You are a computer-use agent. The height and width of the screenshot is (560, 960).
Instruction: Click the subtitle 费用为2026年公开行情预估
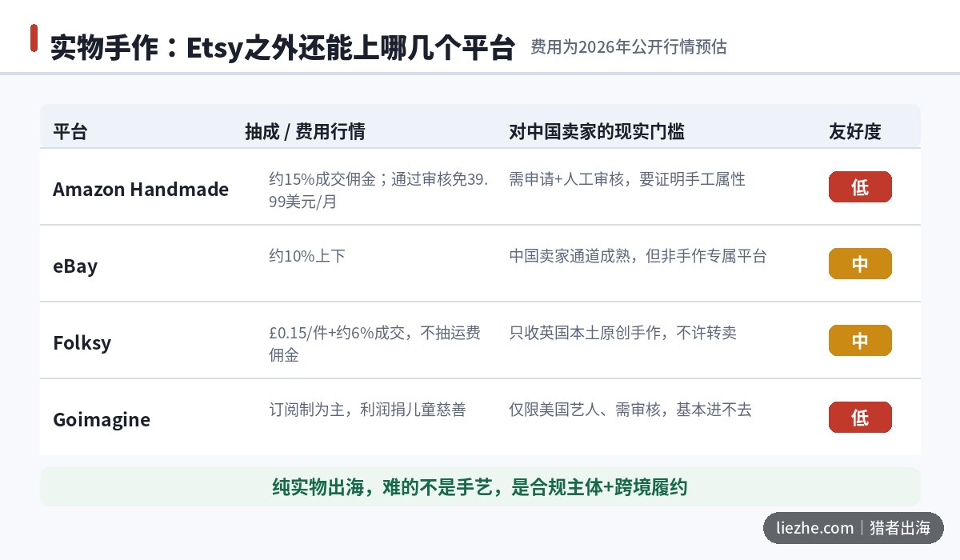(628, 47)
